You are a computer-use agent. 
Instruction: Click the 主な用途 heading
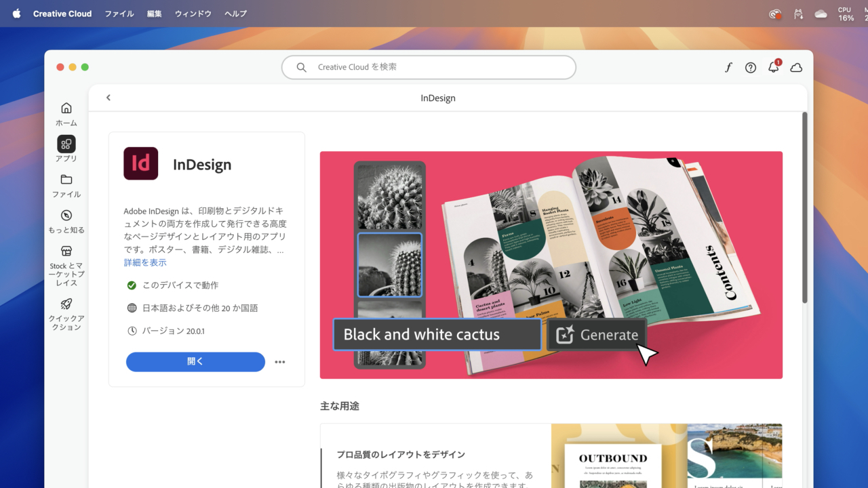[x=340, y=406]
